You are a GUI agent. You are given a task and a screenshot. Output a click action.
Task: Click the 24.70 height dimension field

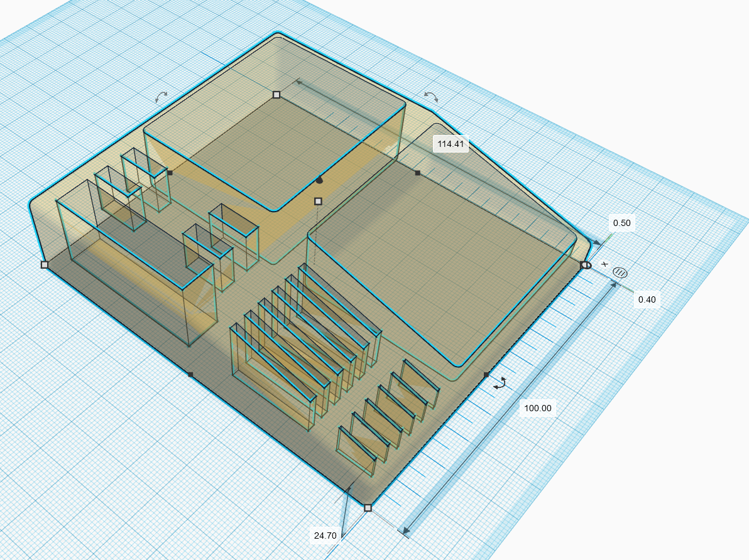click(325, 536)
